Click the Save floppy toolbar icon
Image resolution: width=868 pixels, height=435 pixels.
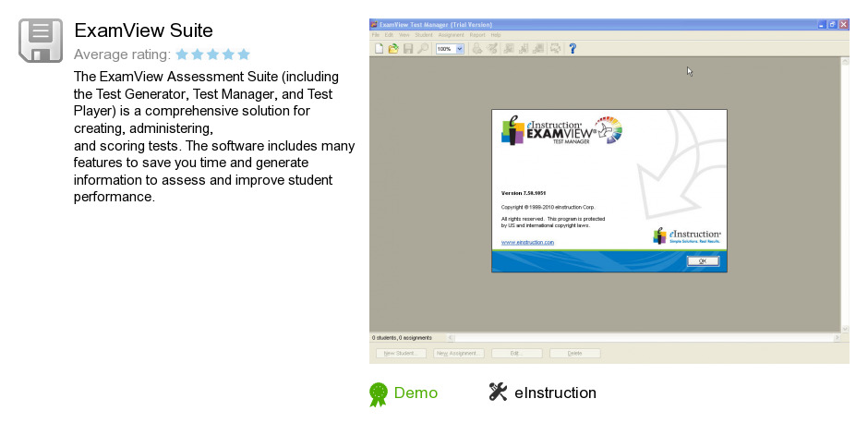(x=408, y=49)
